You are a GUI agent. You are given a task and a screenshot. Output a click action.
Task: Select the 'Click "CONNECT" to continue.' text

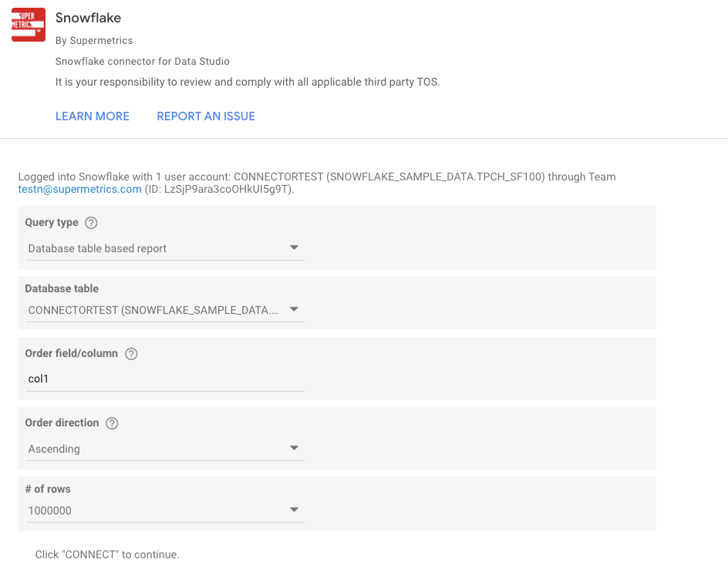[x=107, y=554]
